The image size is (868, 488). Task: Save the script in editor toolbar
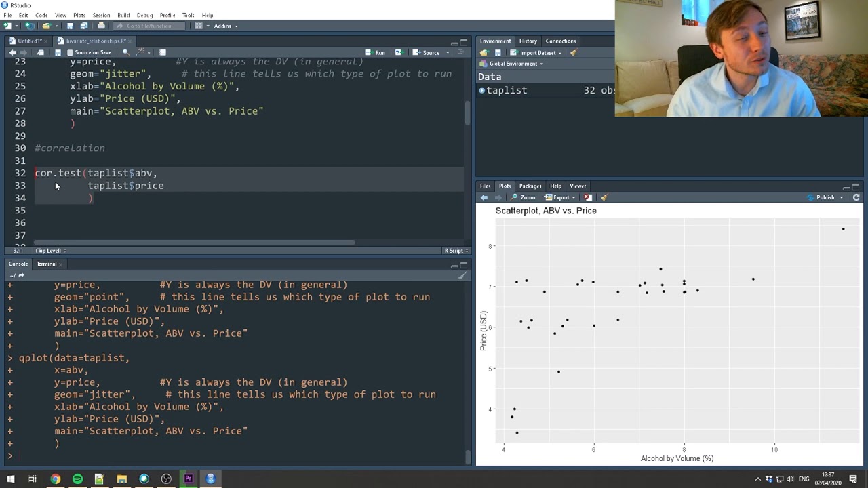(58, 52)
